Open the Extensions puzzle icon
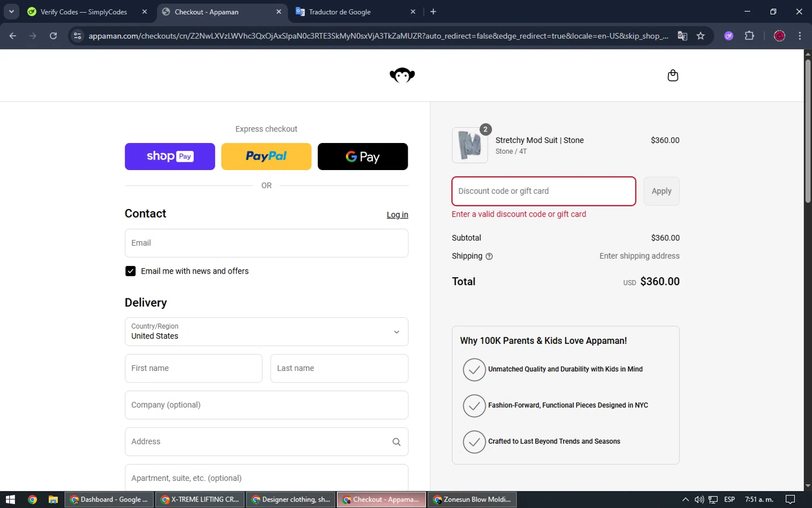Viewport: 812px width, 508px height. click(749, 36)
